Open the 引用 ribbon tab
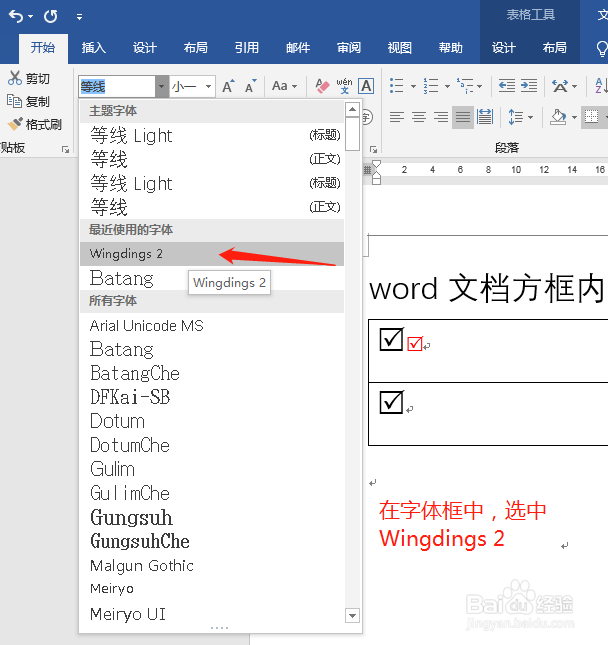Viewport: 608px width, 645px height. [247, 48]
